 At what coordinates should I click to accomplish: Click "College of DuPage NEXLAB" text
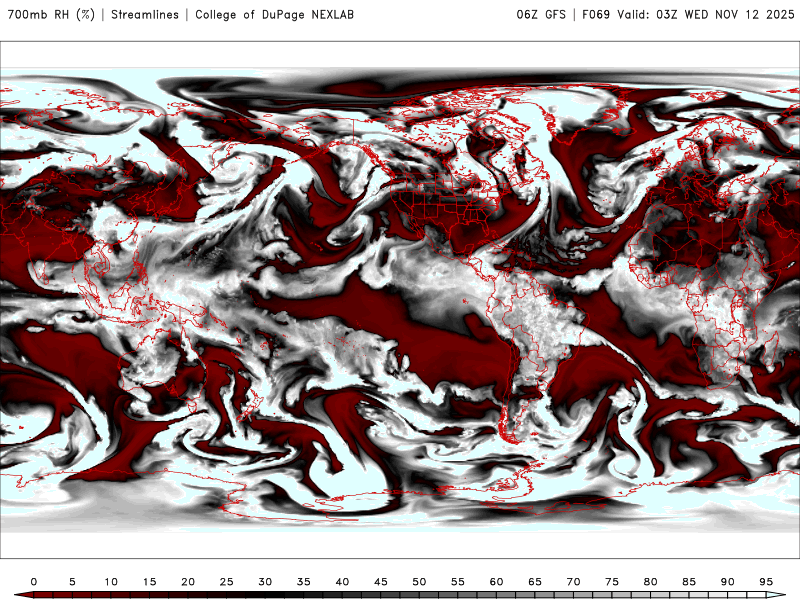274,15
